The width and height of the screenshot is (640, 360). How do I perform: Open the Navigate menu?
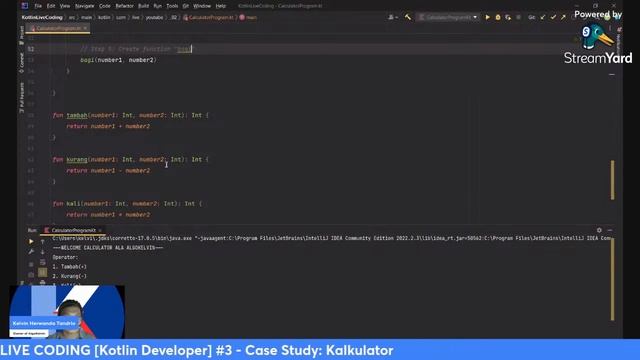(x=84, y=6)
